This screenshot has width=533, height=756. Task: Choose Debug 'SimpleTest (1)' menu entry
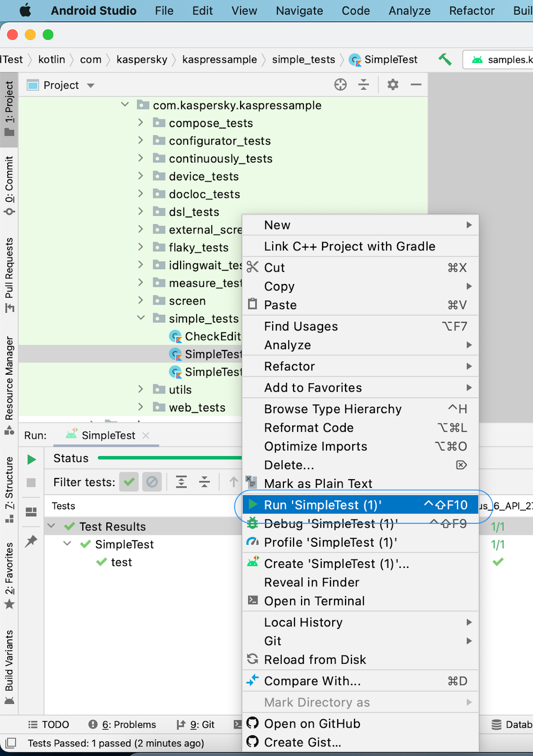tap(361, 524)
